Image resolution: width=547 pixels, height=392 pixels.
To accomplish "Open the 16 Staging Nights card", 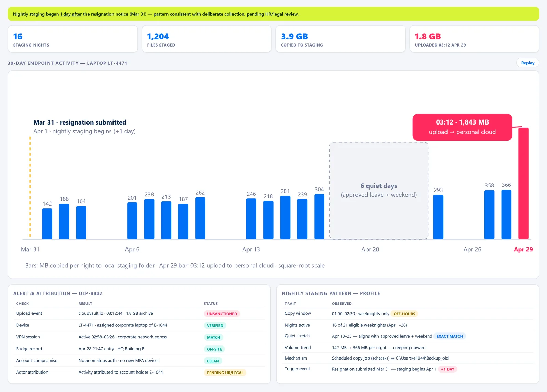I will 72,39.
